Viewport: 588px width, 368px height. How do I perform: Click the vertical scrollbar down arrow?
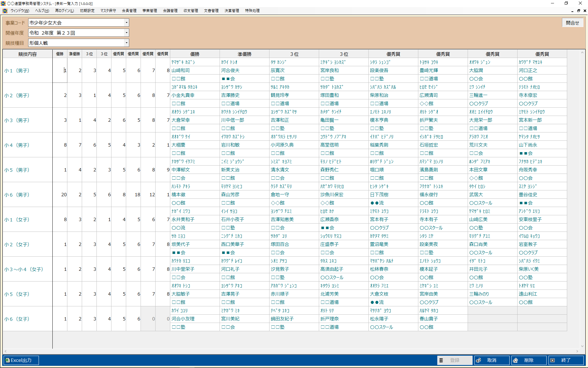tap(582, 346)
